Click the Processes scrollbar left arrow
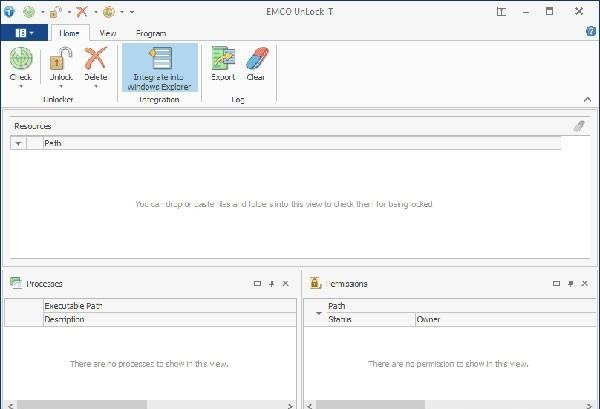 point(11,405)
